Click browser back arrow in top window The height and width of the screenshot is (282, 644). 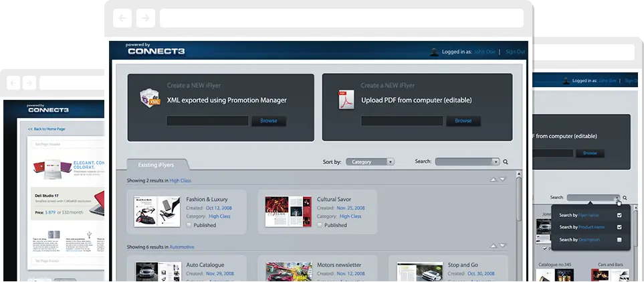(122, 18)
